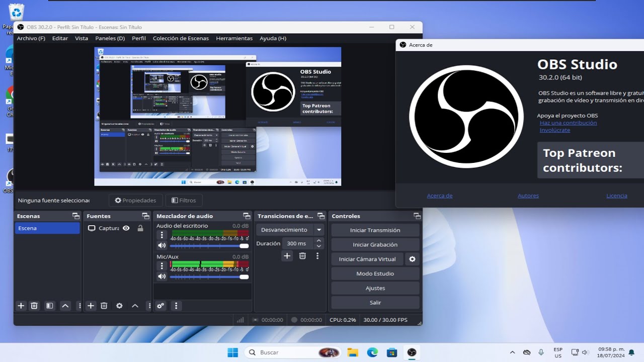Toggle the lock on the Captura source

click(x=140, y=228)
